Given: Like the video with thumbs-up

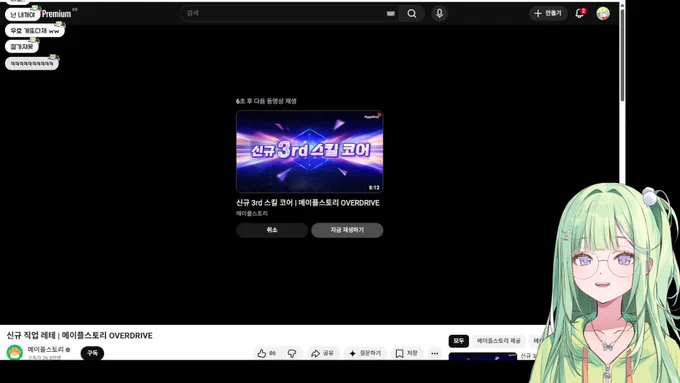Looking at the screenshot, I should (267, 353).
